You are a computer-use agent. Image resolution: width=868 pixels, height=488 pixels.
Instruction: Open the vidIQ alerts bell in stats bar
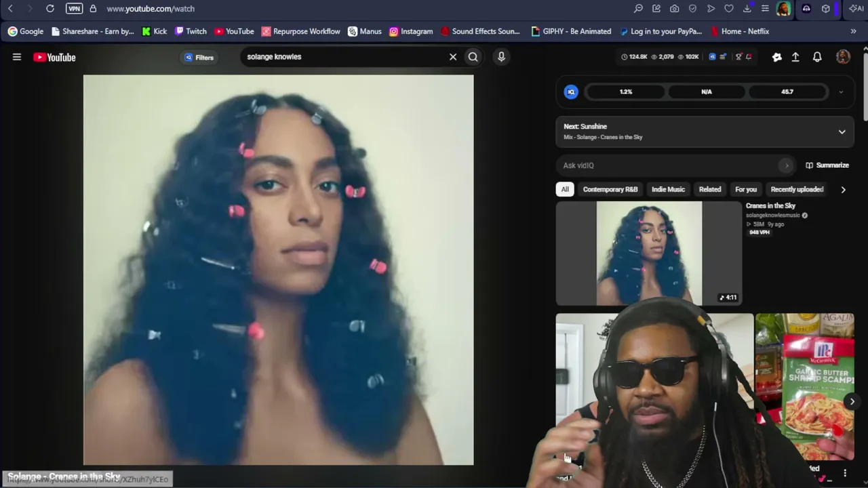(x=749, y=57)
